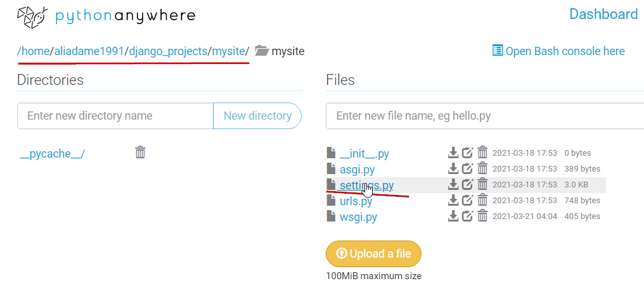644x307 pixels.
Task: Click the Upload a file button
Action: (374, 254)
